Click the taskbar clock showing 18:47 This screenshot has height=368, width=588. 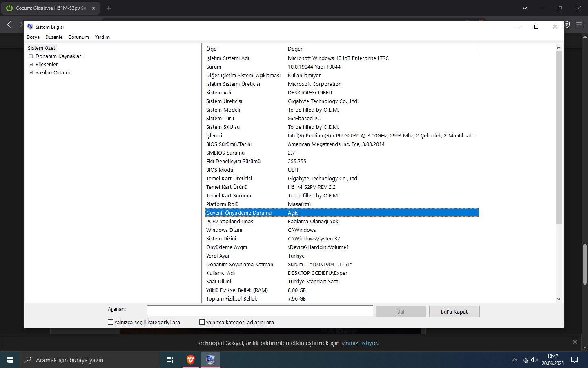pos(553,360)
